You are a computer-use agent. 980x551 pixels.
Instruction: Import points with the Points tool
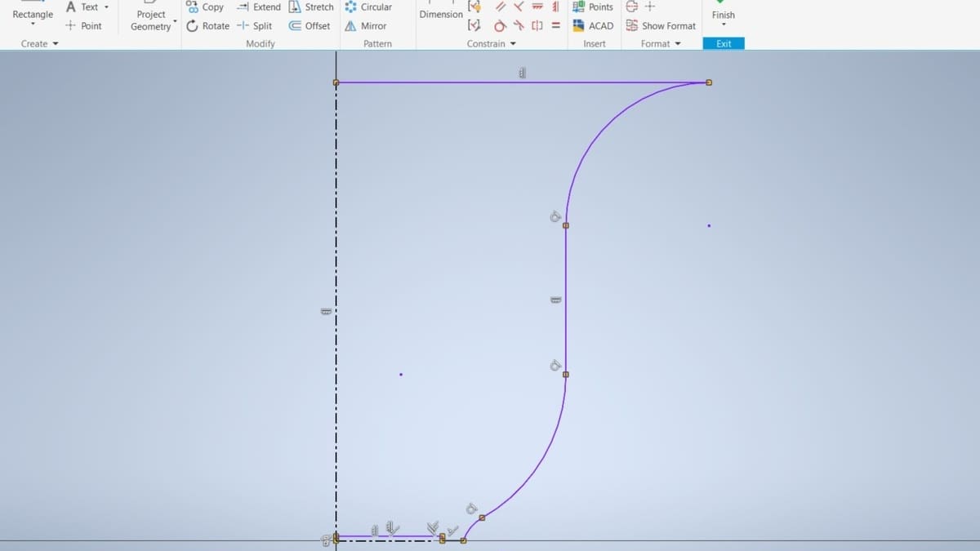[x=592, y=7]
